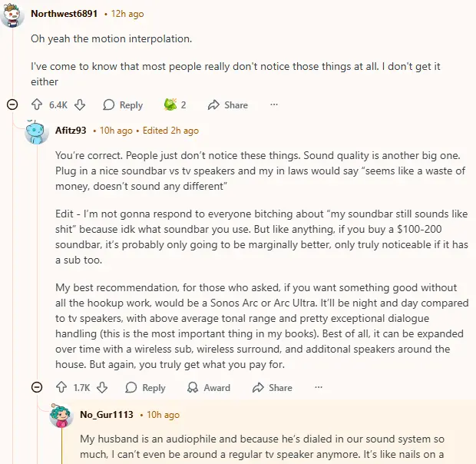476x464 pixels.
Task: Reply to Northwest6891's comment
Action: (123, 104)
